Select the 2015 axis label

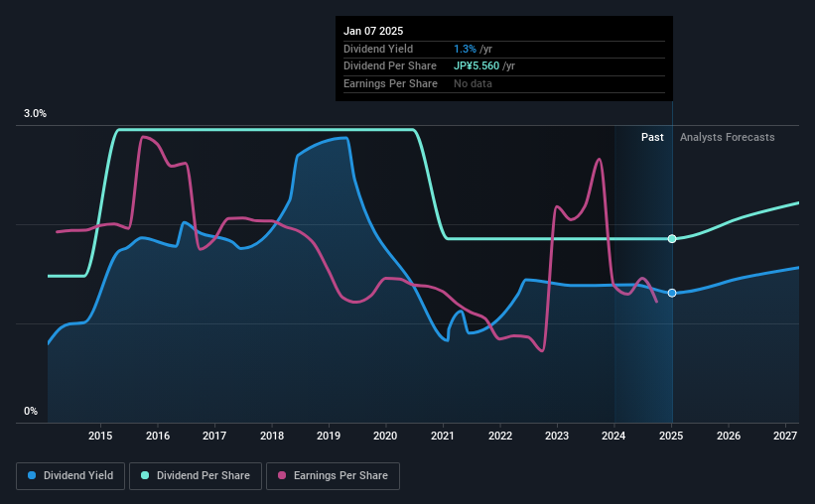tap(100, 436)
